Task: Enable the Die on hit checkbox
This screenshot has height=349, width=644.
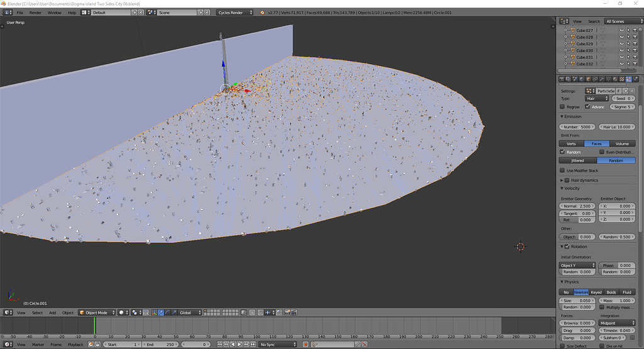Action: [x=602, y=346]
